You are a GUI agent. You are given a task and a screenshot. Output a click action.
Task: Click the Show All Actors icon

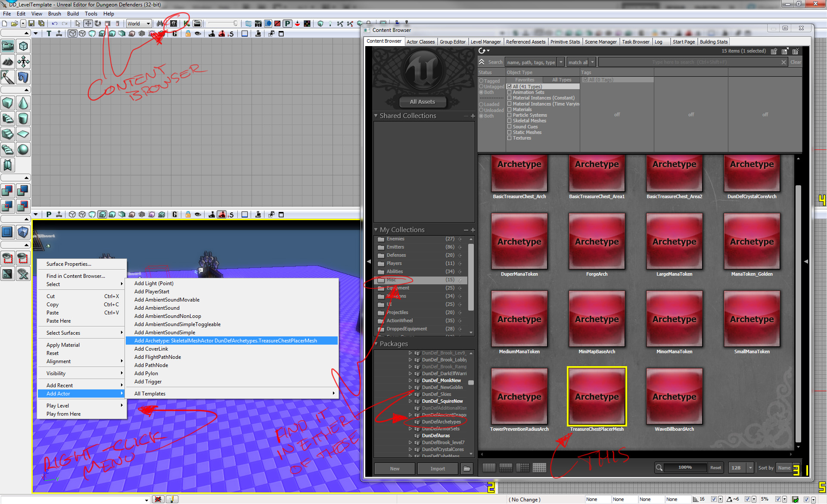pyautogui.click(x=23, y=274)
